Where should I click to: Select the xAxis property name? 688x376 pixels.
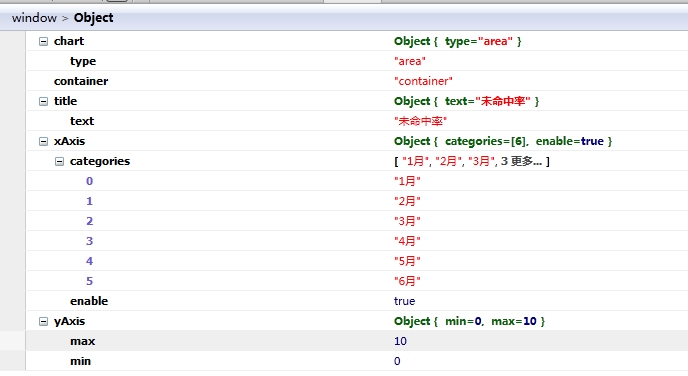tap(69, 141)
